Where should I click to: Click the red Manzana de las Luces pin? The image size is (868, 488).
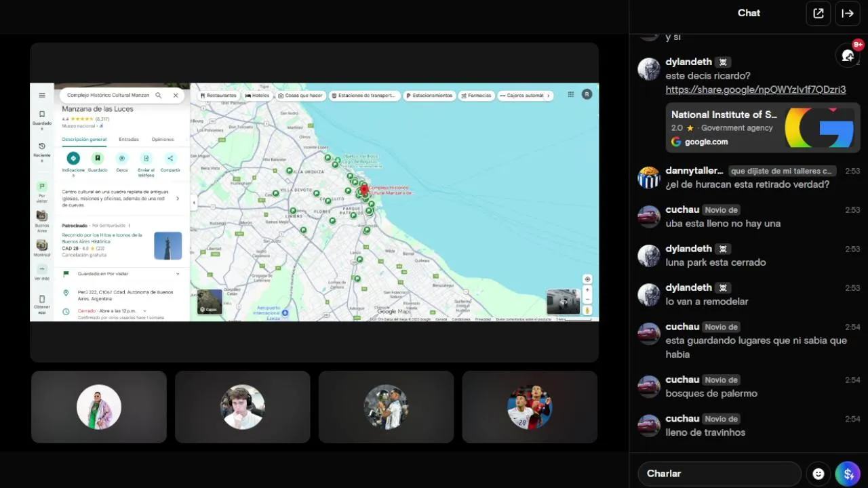(x=363, y=190)
